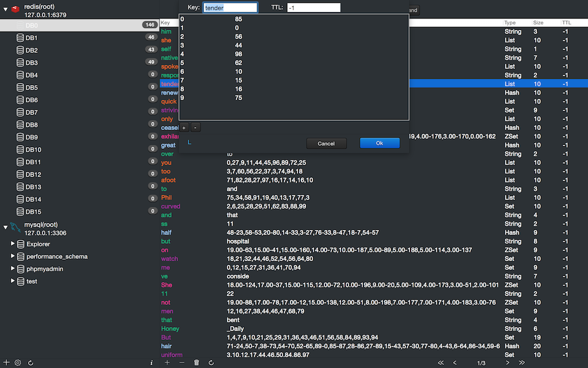
Task: Reload key list using icon beside trash
Action: [211, 363]
